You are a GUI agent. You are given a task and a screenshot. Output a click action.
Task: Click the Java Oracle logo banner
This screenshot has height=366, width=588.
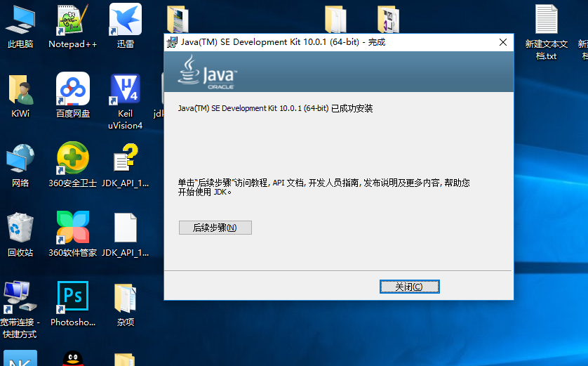point(339,72)
